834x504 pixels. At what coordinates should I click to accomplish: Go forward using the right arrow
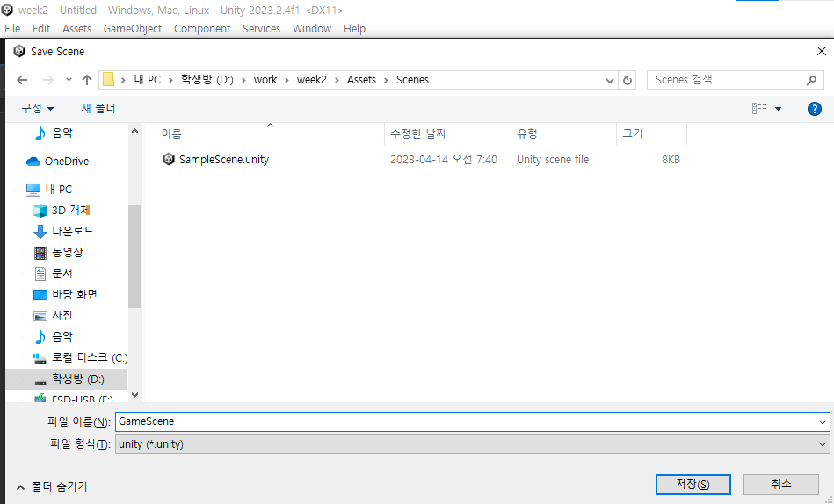47,80
